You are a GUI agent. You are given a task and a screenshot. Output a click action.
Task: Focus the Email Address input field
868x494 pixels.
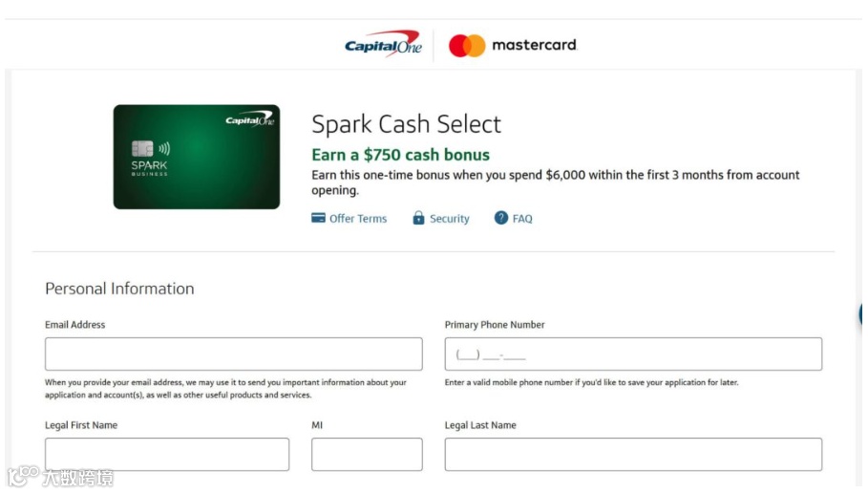(233, 354)
